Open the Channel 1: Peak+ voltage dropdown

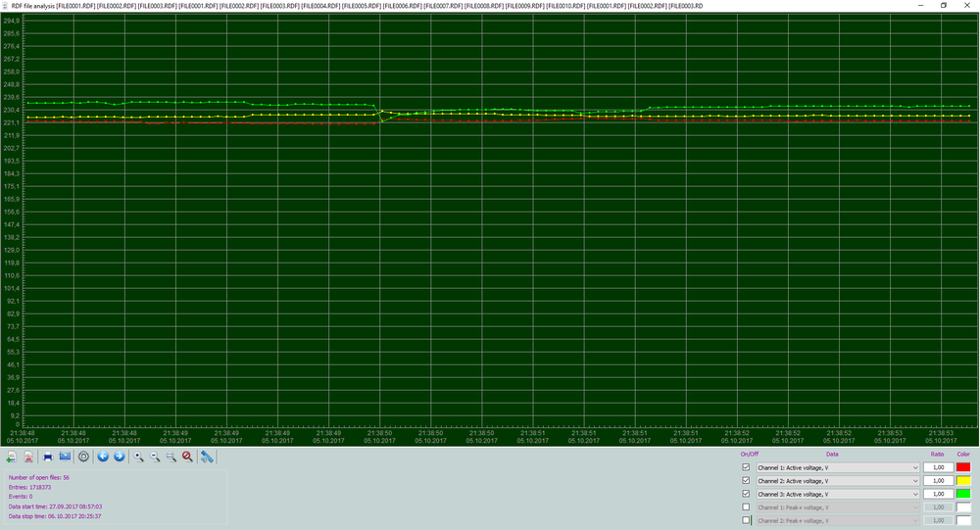pos(838,507)
